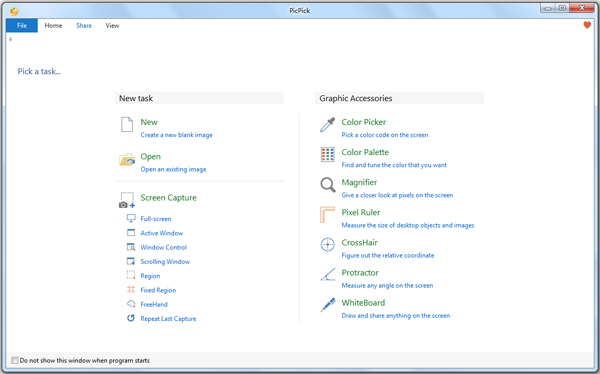
Task: Click "Create a new blank image" text
Action: point(176,135)
